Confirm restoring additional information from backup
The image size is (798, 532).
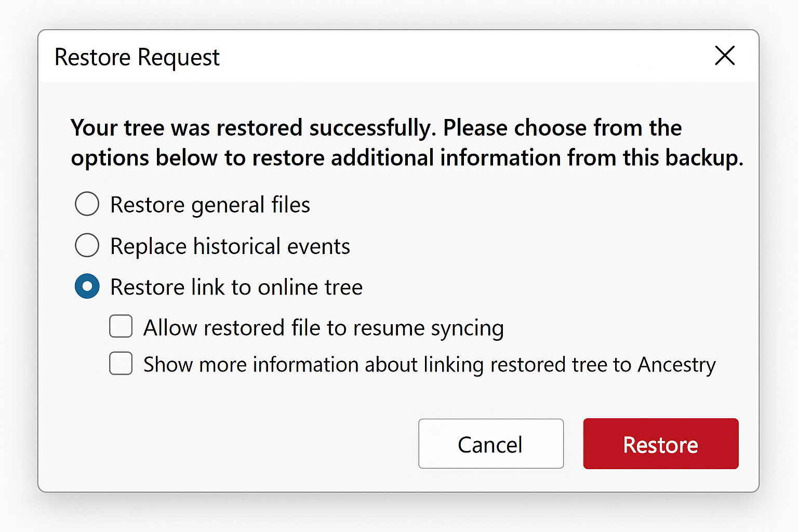point(660,444)
